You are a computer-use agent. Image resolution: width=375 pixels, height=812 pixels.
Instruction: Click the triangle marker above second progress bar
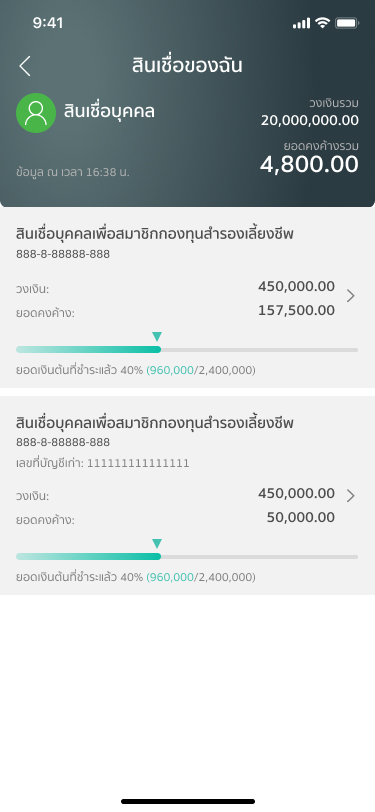[x=157, y=544]
